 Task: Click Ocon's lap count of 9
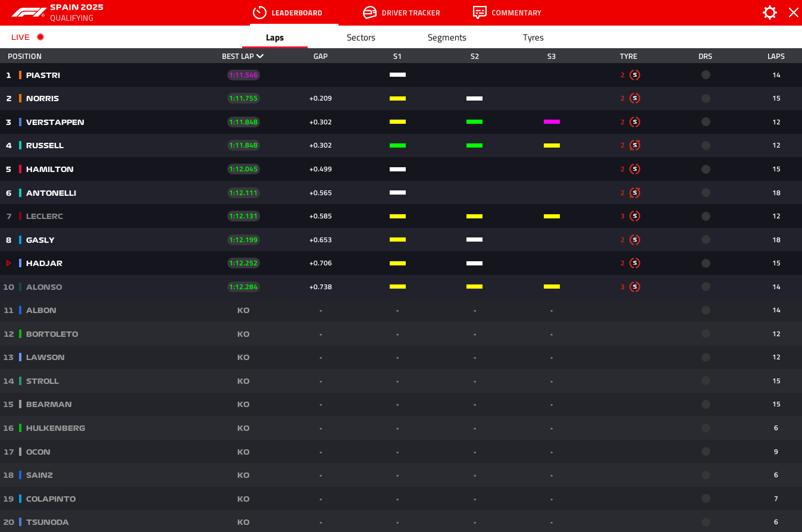(x=776, y=452)
